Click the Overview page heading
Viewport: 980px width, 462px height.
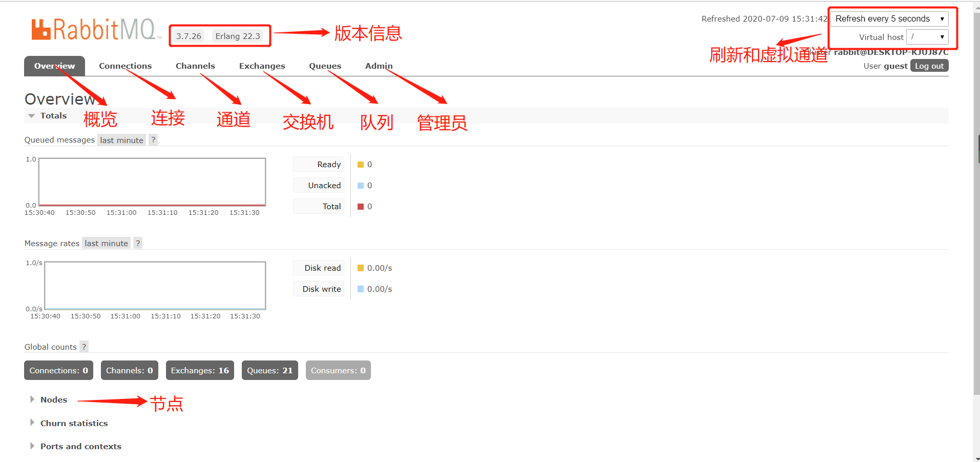click(60, 99)
